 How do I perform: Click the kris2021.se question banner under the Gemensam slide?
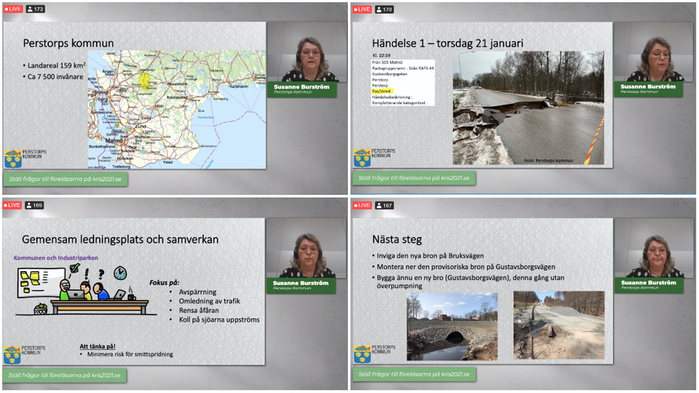click(65, 375)
